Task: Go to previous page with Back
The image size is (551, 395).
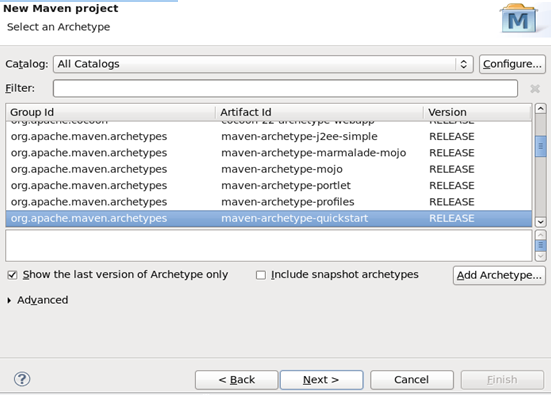Action: [x=236, y=380]
